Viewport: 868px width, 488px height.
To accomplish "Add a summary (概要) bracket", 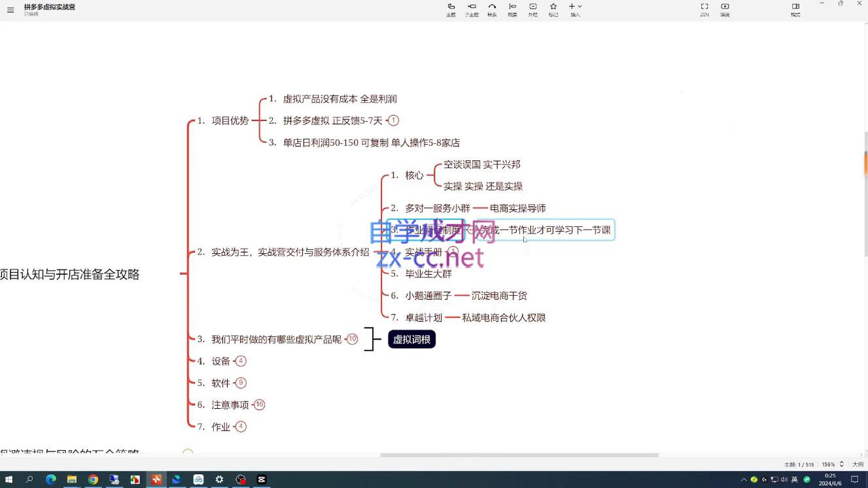I will click(x=512, y=9).
